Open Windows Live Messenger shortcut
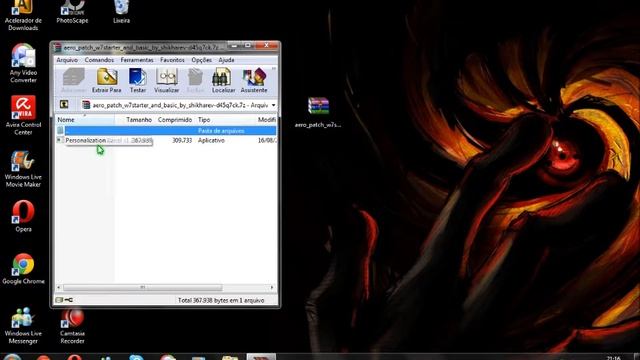This screenshot has height=360, width=640. click(23, 325)
